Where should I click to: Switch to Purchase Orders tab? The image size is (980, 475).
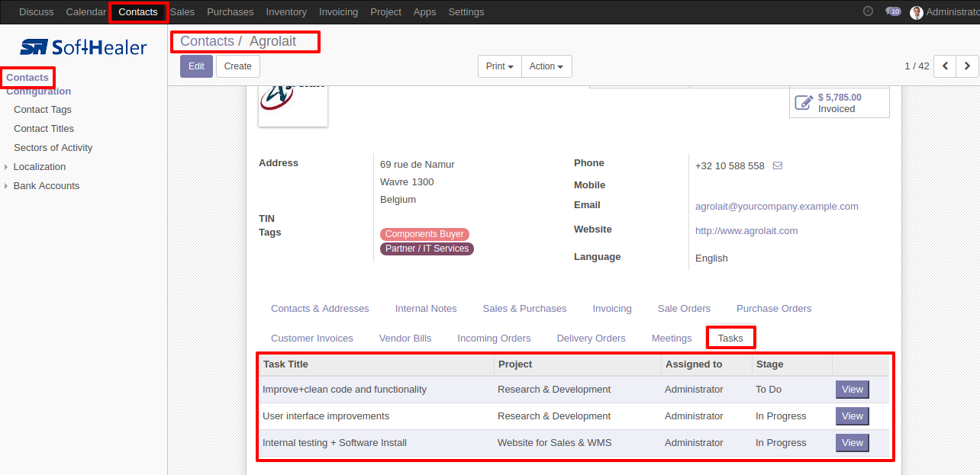[x=774, y=309]
